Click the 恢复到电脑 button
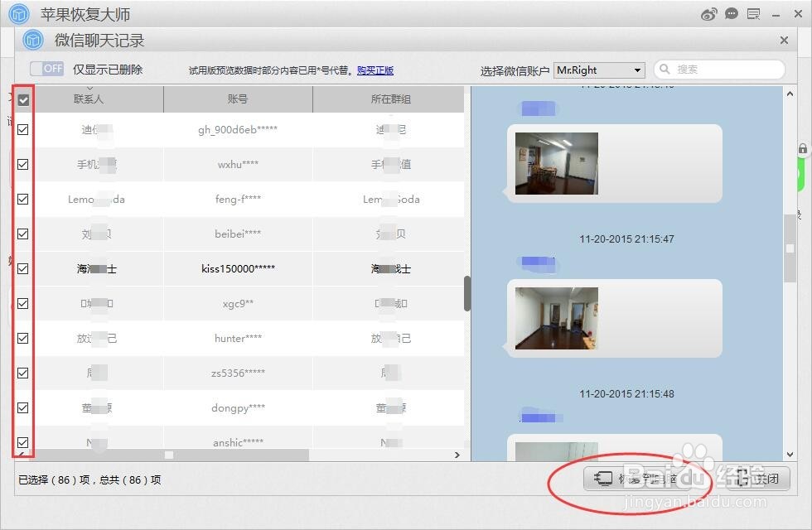 tap(636, 479)
